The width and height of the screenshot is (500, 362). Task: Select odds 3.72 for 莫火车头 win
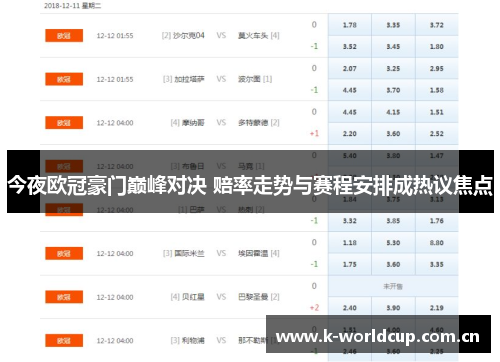point(437,25)
